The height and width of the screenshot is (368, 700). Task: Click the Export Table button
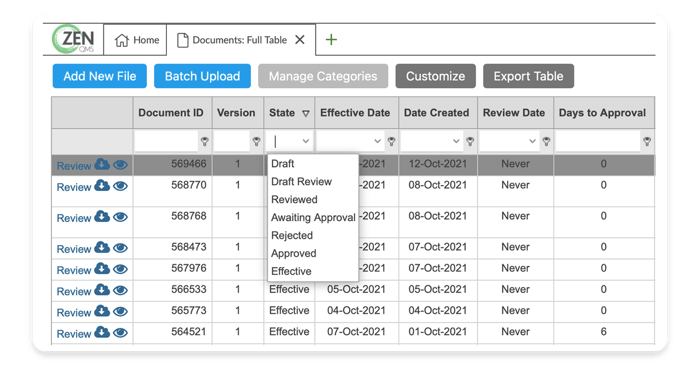pyautogui.click(x=528, y=76)
